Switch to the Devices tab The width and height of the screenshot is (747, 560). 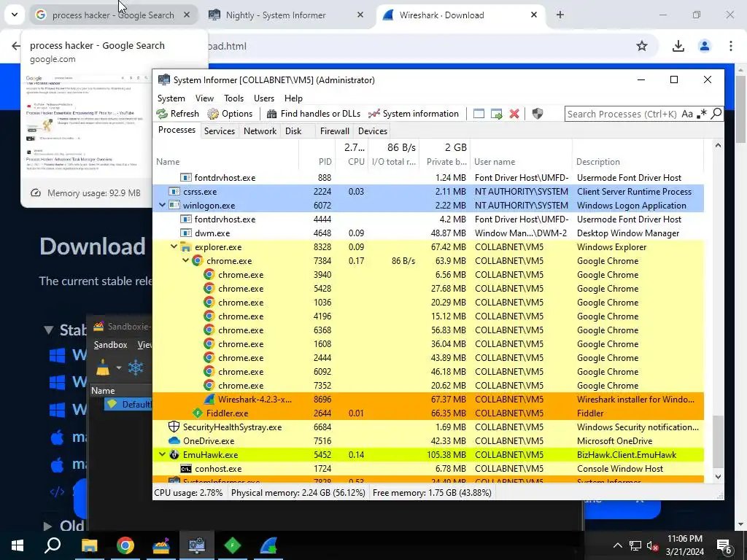(373, 131)
